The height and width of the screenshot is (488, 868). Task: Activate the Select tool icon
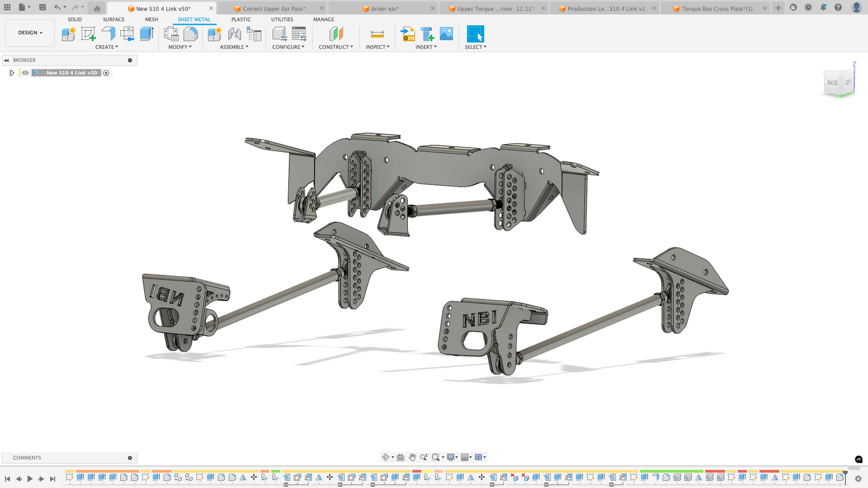click(475, 34)
